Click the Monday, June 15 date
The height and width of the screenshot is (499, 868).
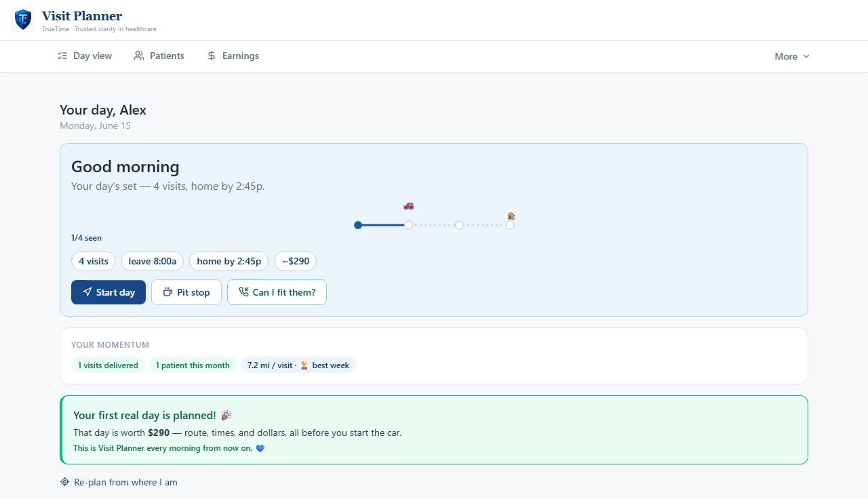95,125
